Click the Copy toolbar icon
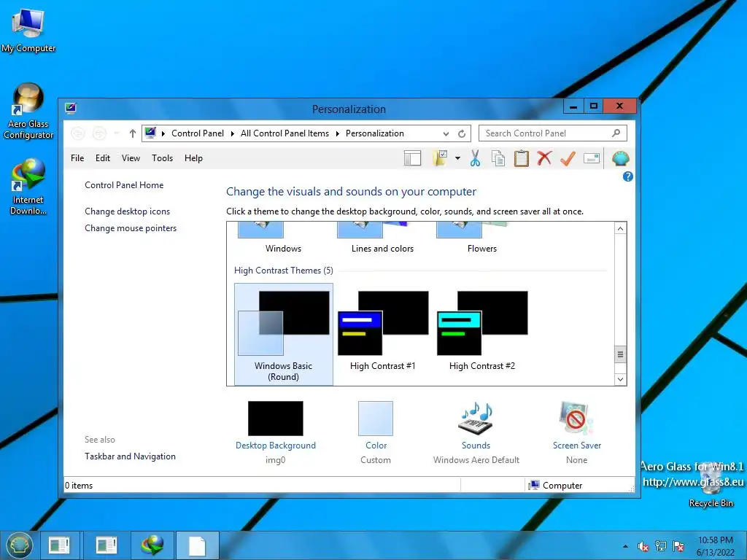Viewport: 747px width, 560px height. click(x=498, y=158)
